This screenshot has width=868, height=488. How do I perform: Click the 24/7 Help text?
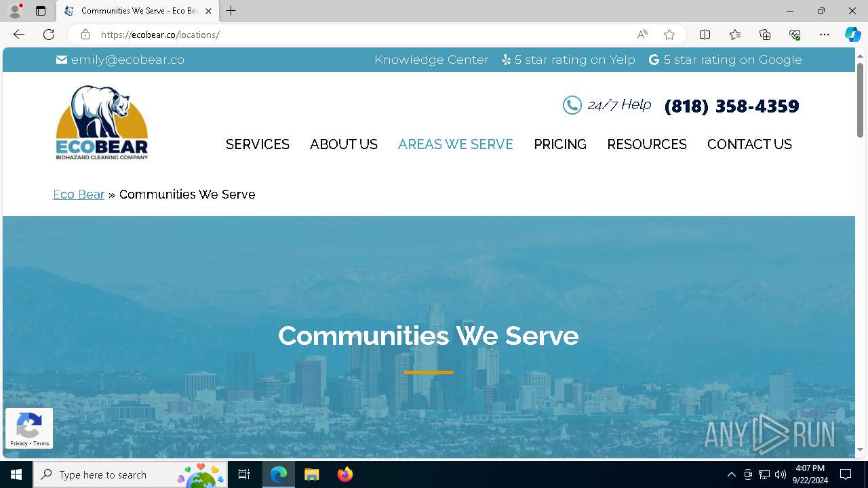(619, 104)
